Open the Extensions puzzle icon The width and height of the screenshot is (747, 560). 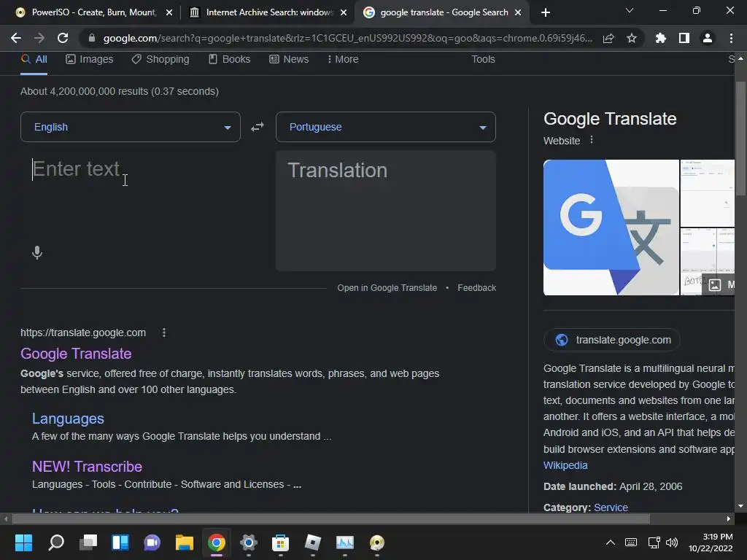coord(661,38)
